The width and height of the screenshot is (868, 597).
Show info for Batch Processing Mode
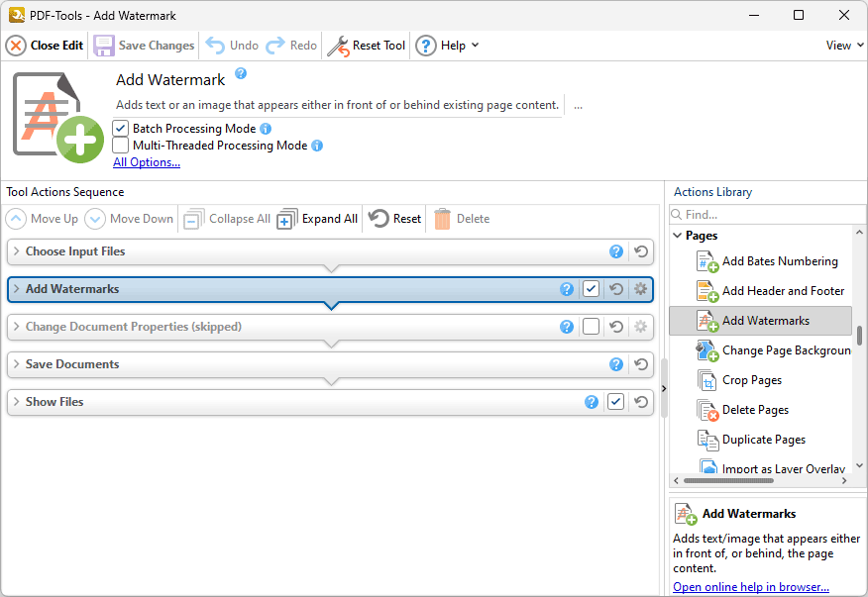pyautogui.click(x=266, y=129)
